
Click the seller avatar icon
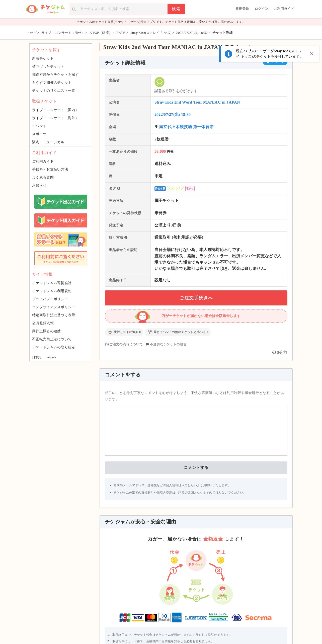(159, 82)
